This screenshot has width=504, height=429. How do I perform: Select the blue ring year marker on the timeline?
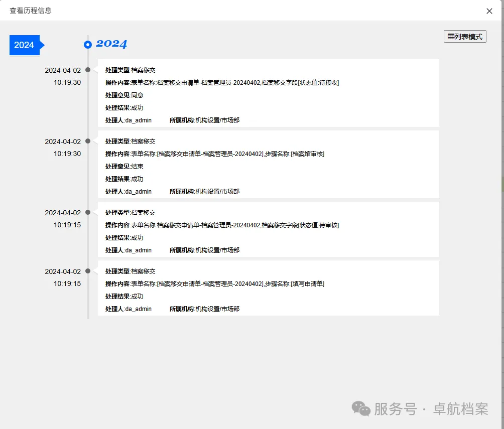point(88,45)
